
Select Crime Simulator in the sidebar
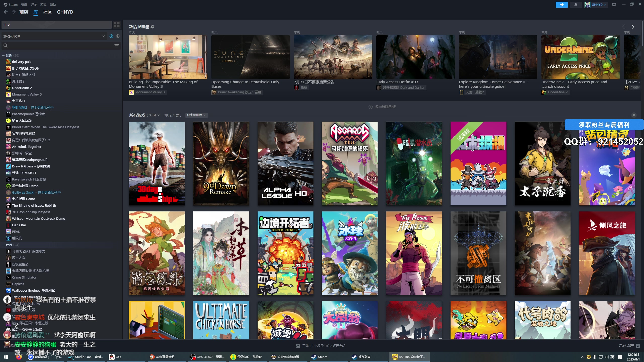(x=24, y=277)
